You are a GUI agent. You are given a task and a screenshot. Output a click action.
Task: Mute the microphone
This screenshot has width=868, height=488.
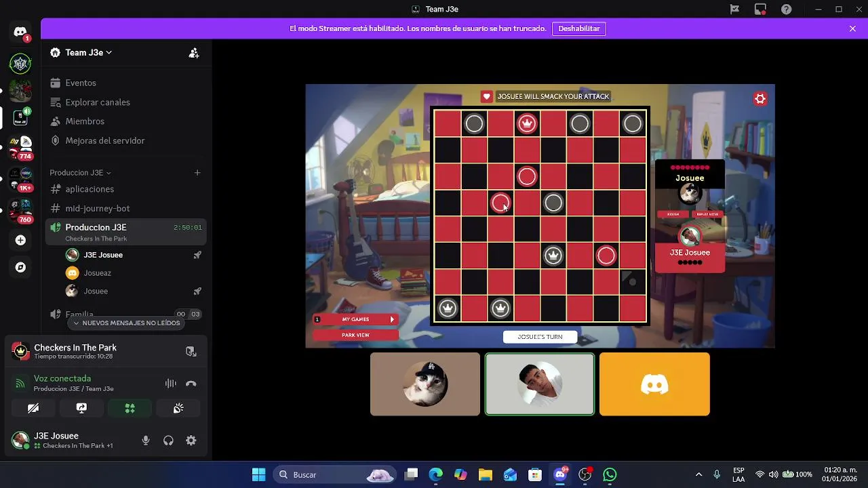pos(146,441)
